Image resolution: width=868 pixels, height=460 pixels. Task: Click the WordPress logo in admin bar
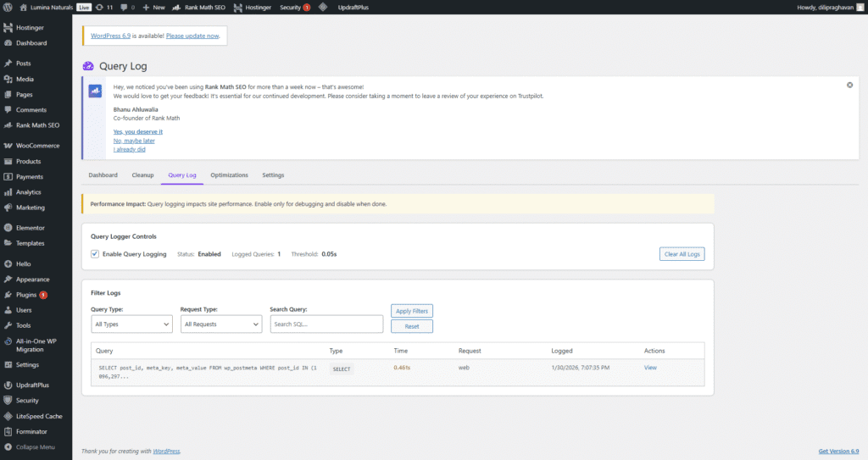pyautogui.click(x=8, y=7)
